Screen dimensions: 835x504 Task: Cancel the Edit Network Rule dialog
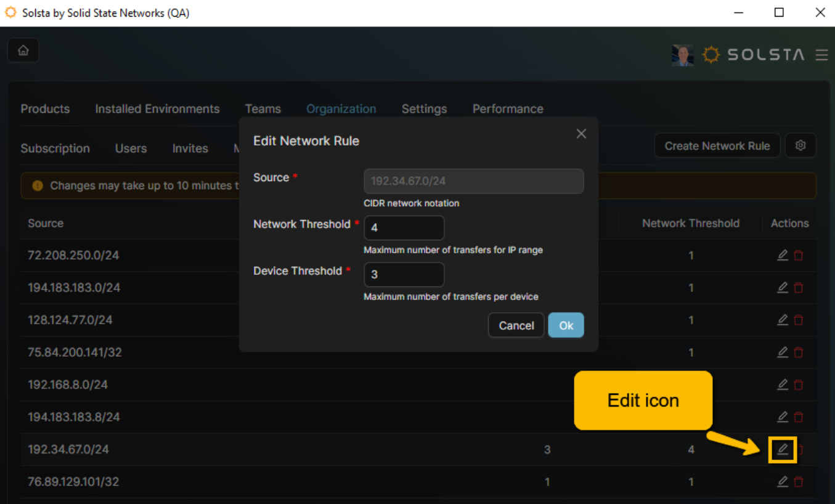pyautogui.click(x=516, y=325)
